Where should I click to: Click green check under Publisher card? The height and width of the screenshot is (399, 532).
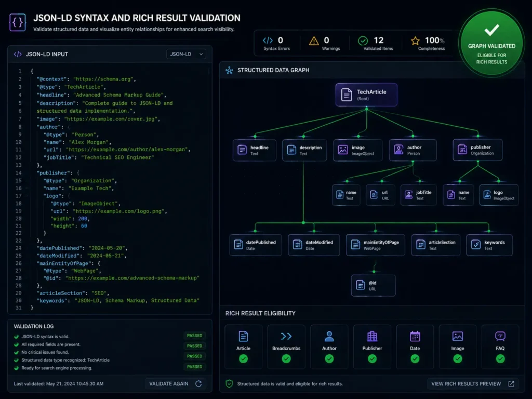click(372, 358)
